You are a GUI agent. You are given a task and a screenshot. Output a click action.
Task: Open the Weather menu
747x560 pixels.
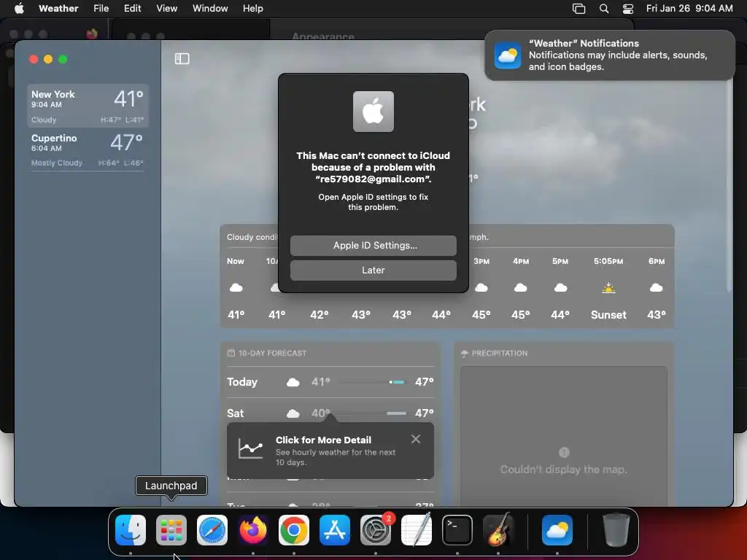pos(58,9)
